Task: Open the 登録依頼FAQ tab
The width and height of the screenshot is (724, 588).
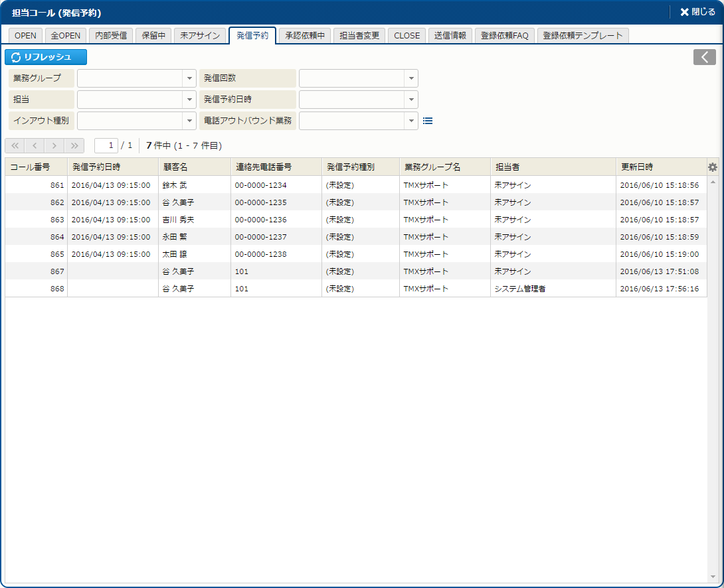Action: pos(505,36)
